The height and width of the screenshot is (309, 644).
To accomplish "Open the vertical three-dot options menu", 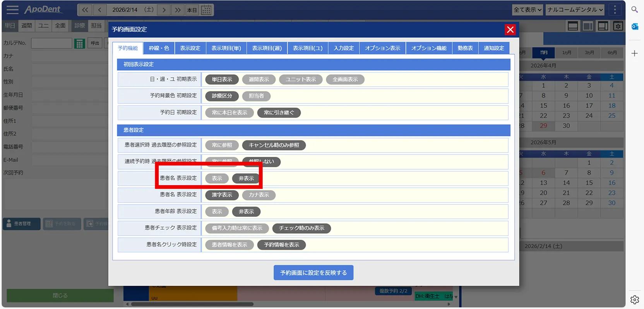I will point(615,10).
